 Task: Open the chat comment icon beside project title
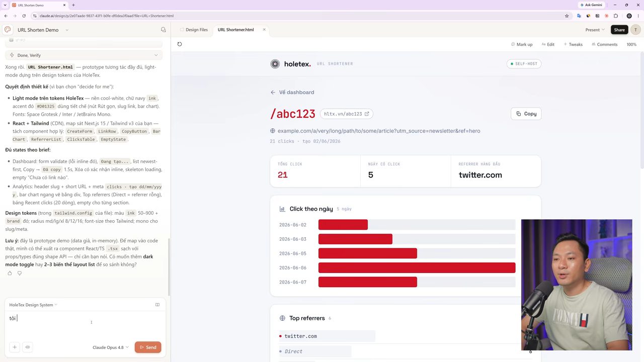163,30
